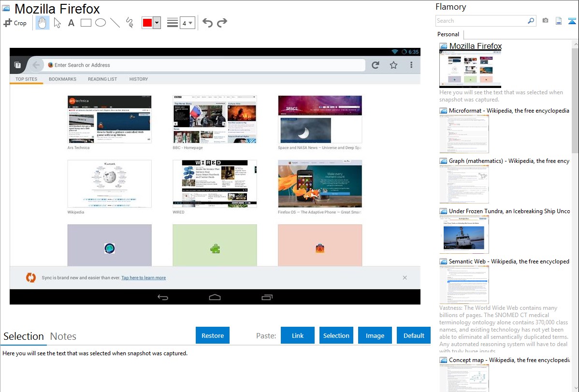579x392 pixels.
Task: Open the color dropdown arrow
Action: point(157,23)
